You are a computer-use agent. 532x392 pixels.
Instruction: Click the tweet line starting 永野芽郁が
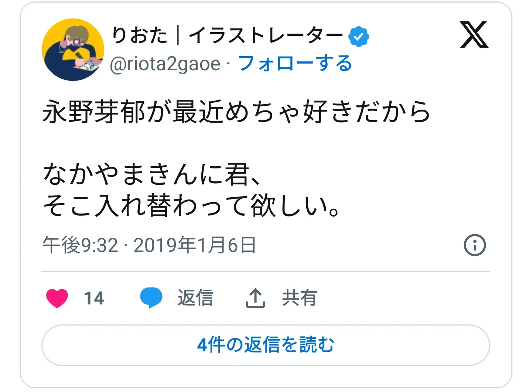236,111
